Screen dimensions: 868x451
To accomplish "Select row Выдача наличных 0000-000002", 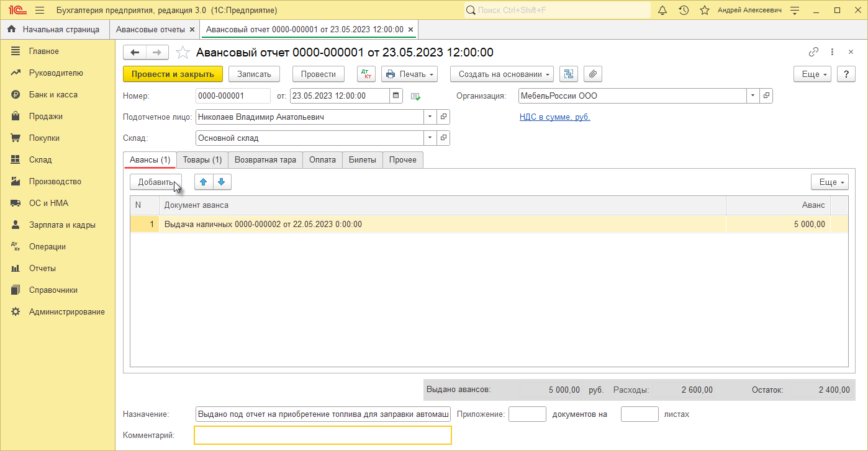I will (x=489, y=224).
